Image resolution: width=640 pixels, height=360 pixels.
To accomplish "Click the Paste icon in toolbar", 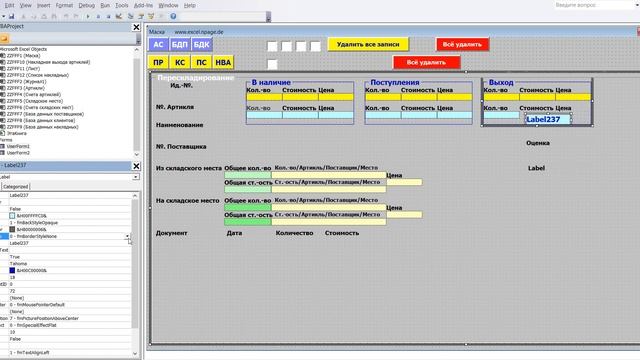I will point(44,16).
